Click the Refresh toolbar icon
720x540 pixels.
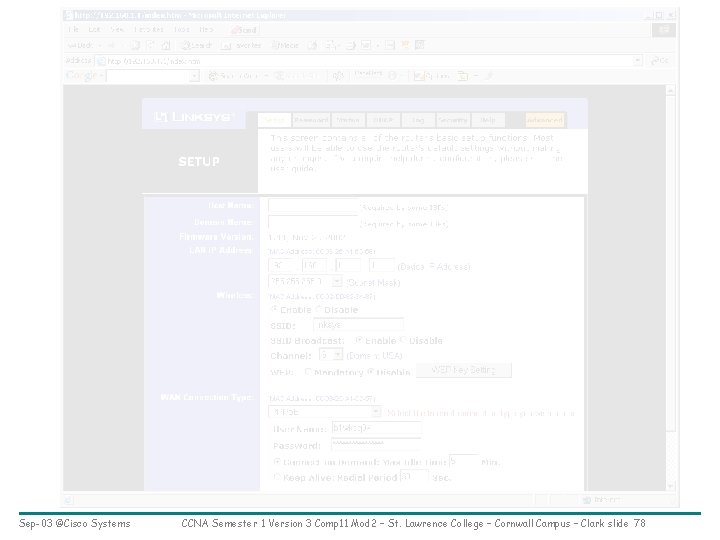(x=151, y=45)
